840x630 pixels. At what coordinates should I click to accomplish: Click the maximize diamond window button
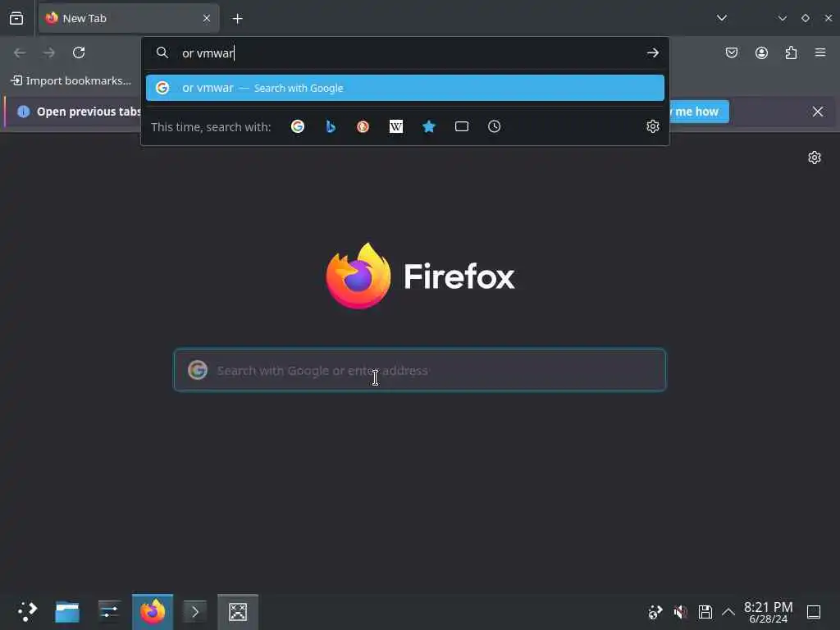click(x=806, y=18)
